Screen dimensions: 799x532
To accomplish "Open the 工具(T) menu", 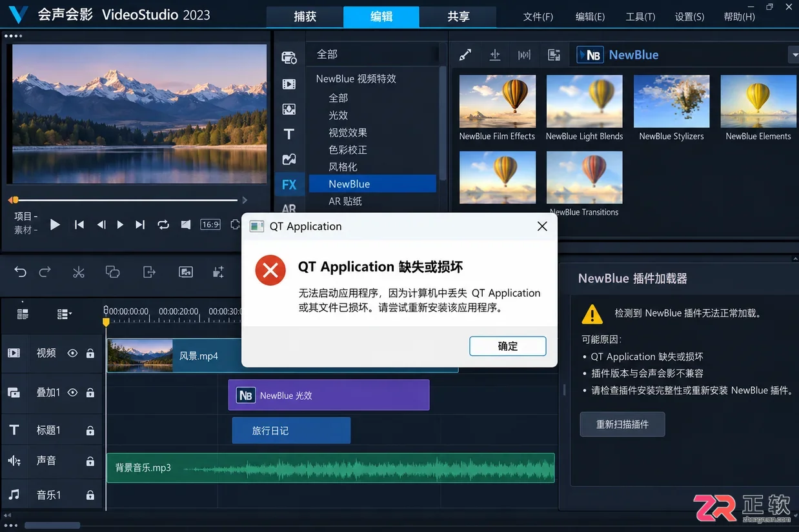I will point(640,17).
